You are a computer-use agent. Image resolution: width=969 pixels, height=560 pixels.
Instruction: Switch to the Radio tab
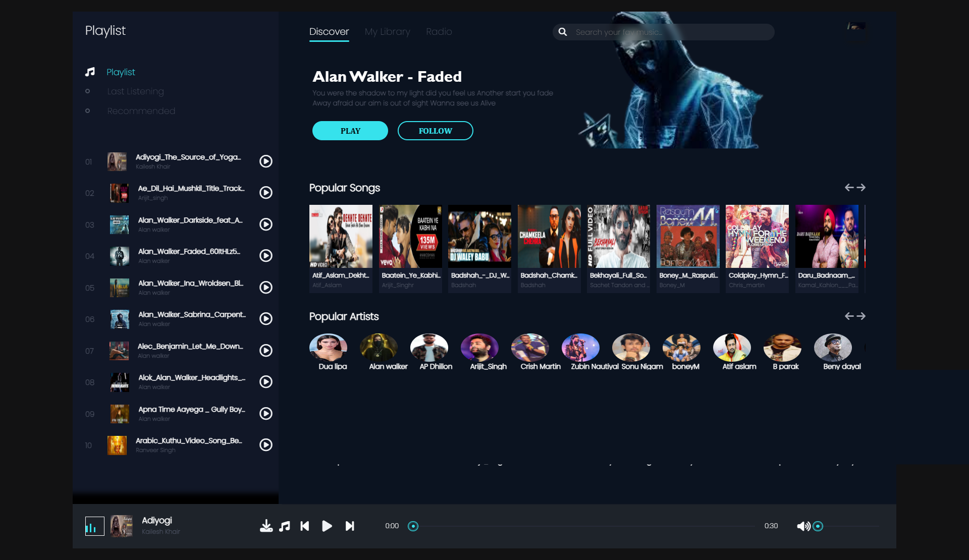point(439,31)
